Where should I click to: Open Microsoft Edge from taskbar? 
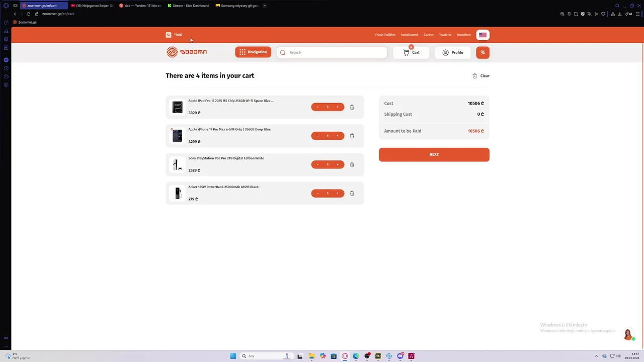(x=356, y=356)
